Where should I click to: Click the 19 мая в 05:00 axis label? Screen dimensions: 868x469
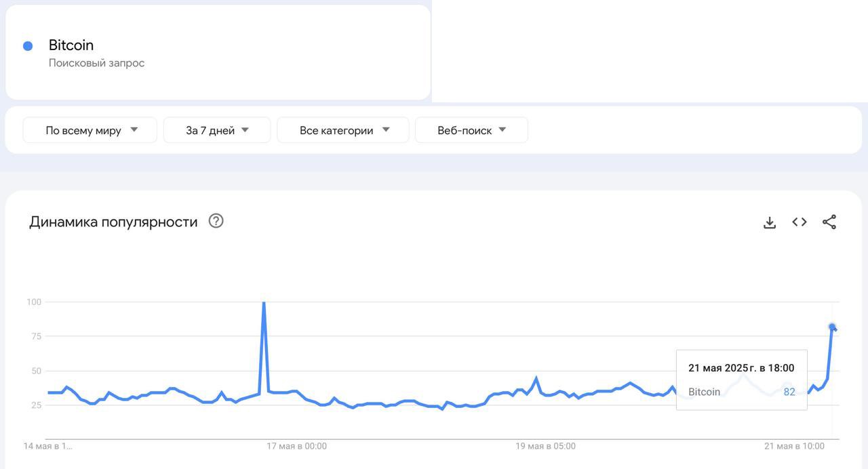546,446
